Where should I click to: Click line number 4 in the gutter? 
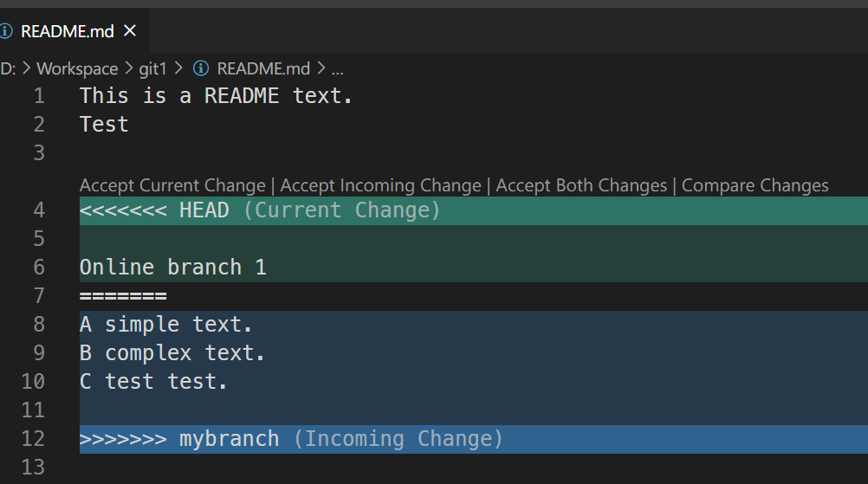click(38, 210)
